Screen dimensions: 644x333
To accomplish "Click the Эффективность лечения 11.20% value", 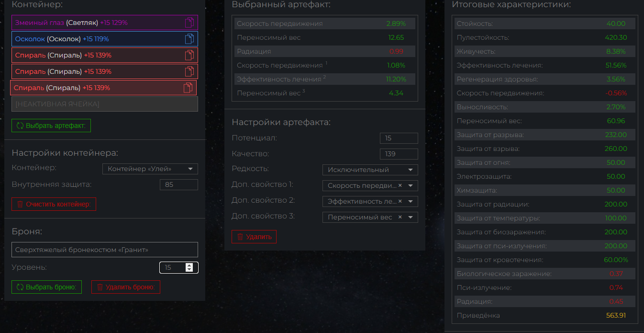I will (x=396, y=79).
